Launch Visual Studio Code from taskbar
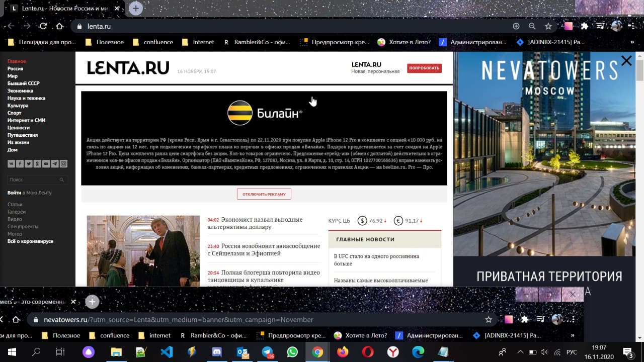Screen dimensions: 644x362 (x=167, y=352)
